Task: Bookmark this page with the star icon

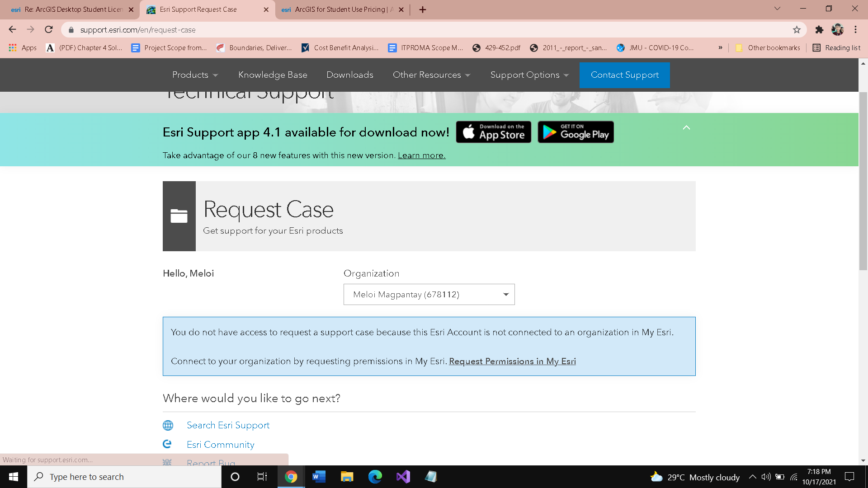Action: coord(797,30)
